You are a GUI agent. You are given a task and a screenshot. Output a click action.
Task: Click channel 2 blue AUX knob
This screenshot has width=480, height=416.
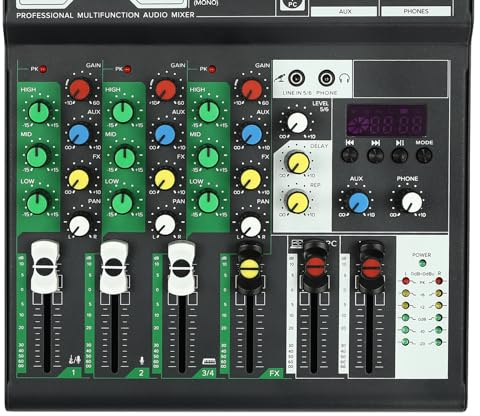(x=165, y=134)
